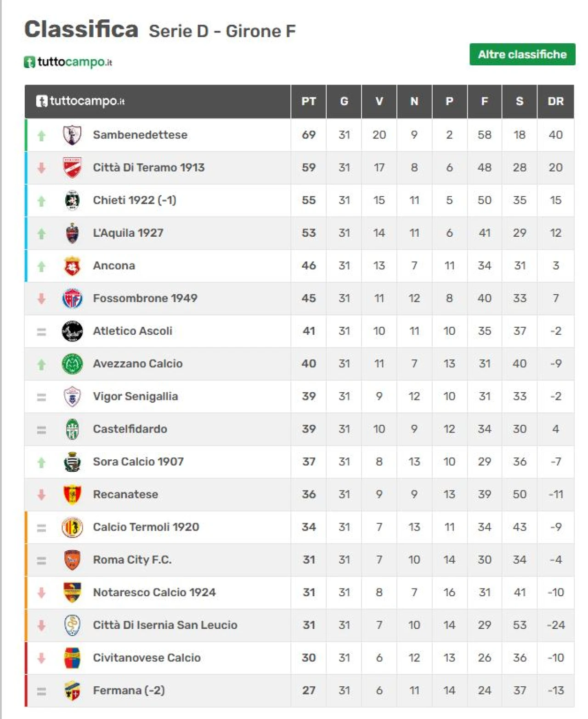Click the PT column header
This screenshot has height=719, width=588.
309,102
